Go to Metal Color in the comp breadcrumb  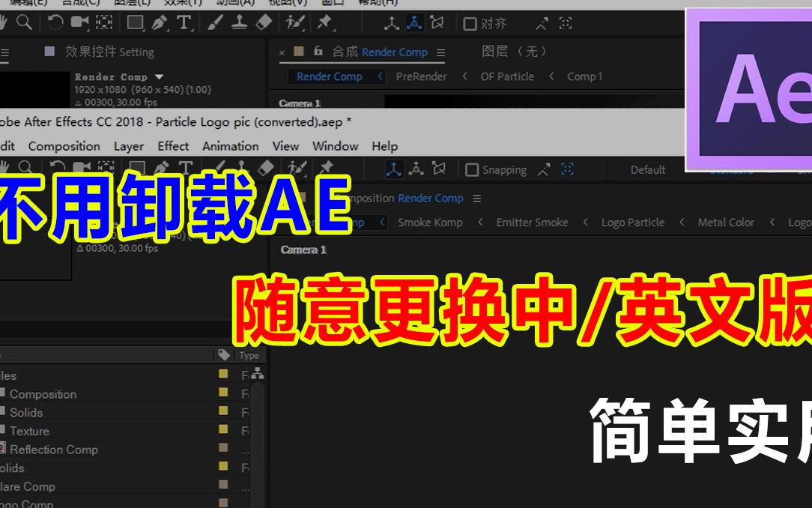pyautogui.click(x=726, y=222)
